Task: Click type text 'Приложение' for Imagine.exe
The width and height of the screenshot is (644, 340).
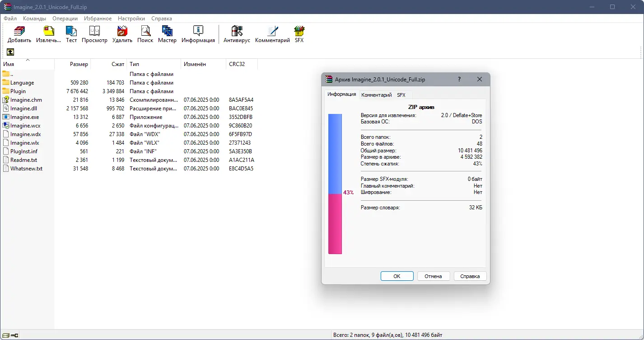Action: (146, 117)
